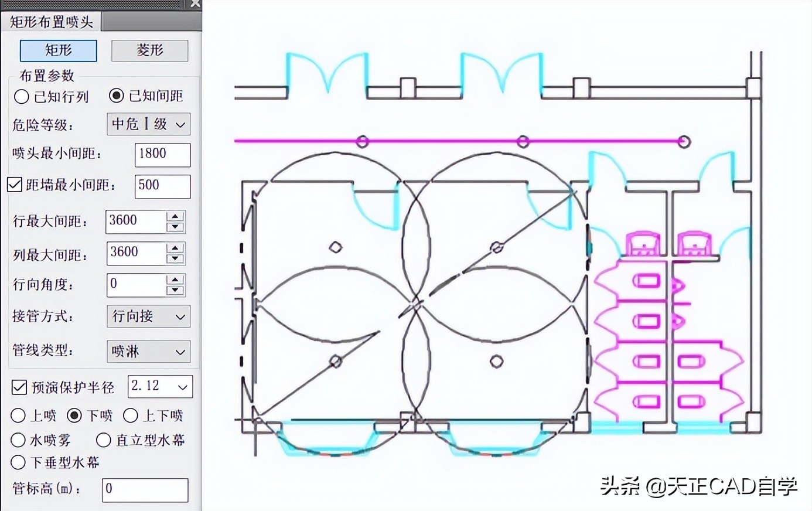
Task: Select the 已知间距 radio option
Action: click(x=116, y=96)
